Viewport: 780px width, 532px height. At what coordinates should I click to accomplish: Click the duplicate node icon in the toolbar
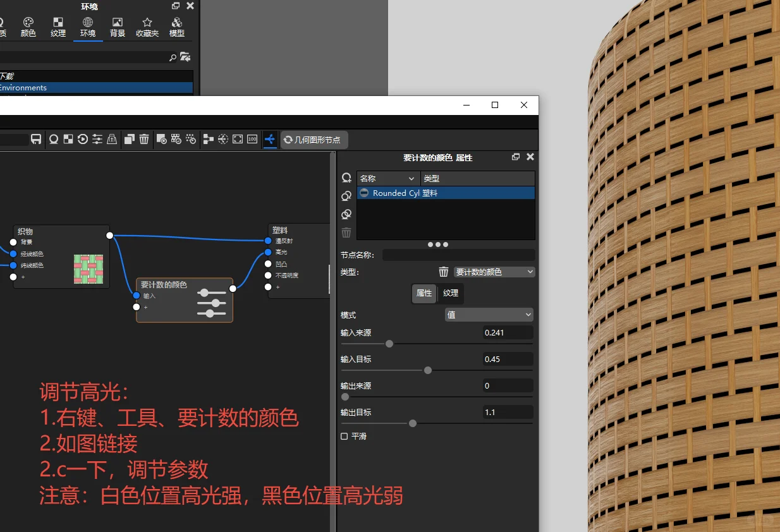click(x=129, y=139)
